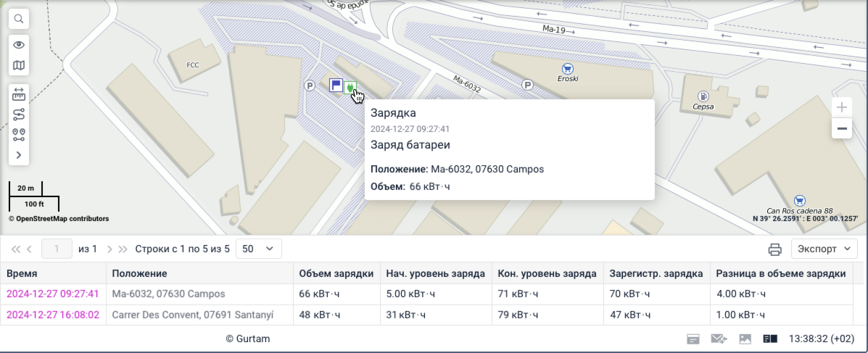Open the 2024-12-27 16:08:02 time link
The height and width of the screenshot is (353, 868).
click(53, 315)
